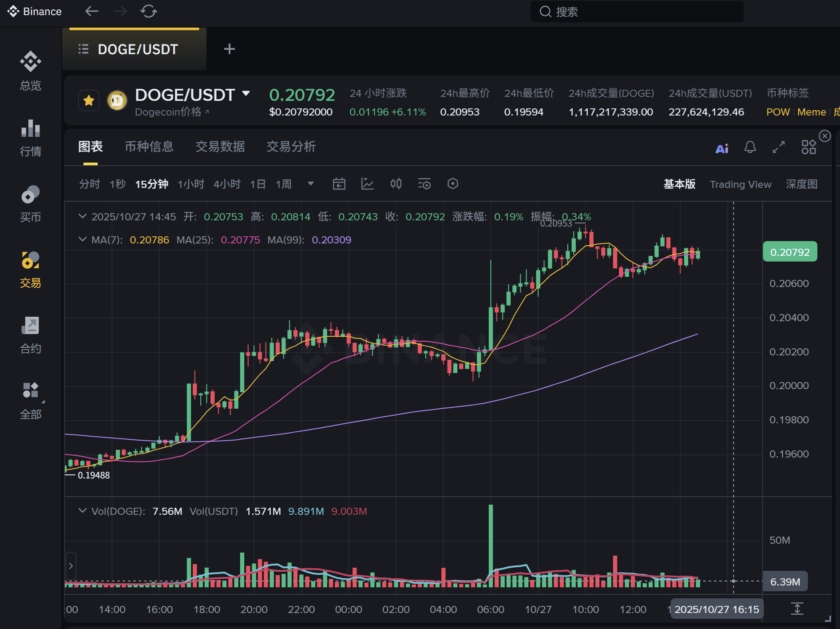Open the technical indicators icon
840x629 pixels.
(x=367, y=183)
